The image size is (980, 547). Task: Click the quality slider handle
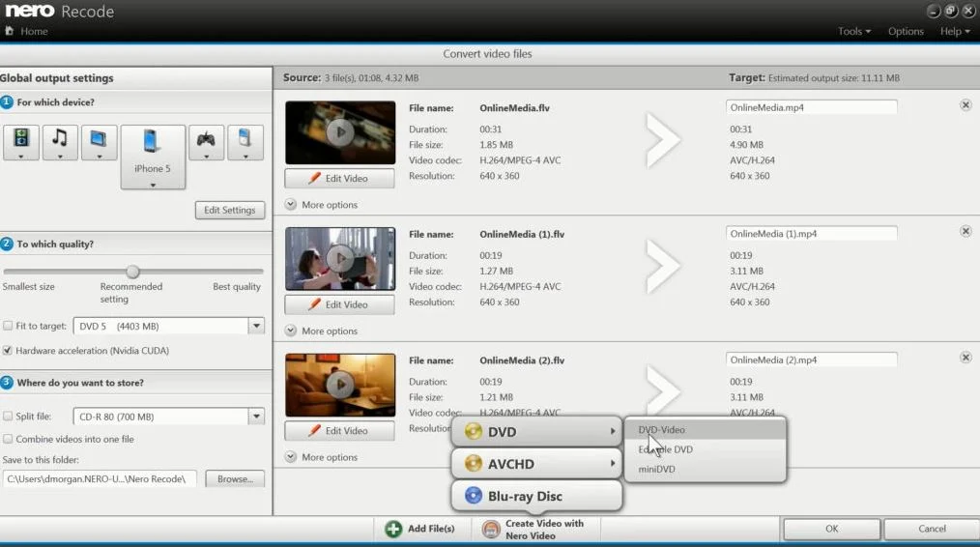click(x=132, y=272)
